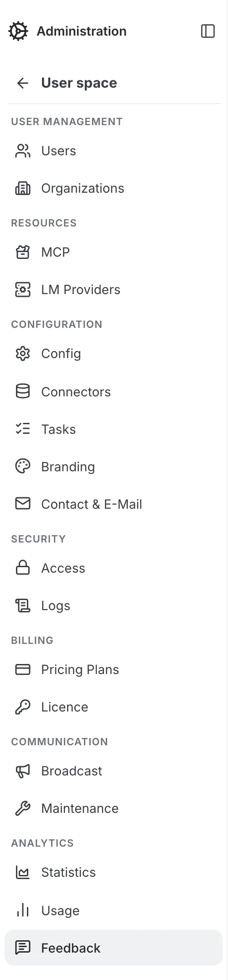Open the Tasks menu item
Image resolution: width=228 pixels, height=980 pixels.
click(114, 429)
